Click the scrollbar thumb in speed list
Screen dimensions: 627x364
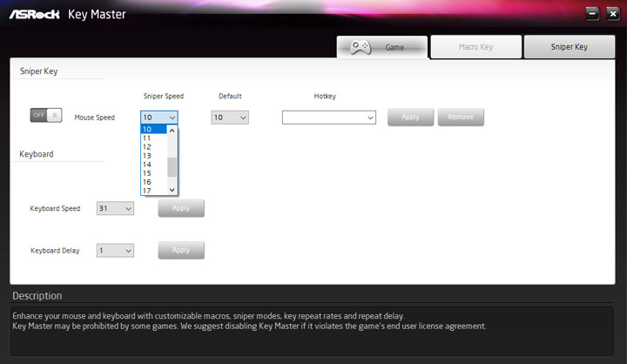click(172, 167)
